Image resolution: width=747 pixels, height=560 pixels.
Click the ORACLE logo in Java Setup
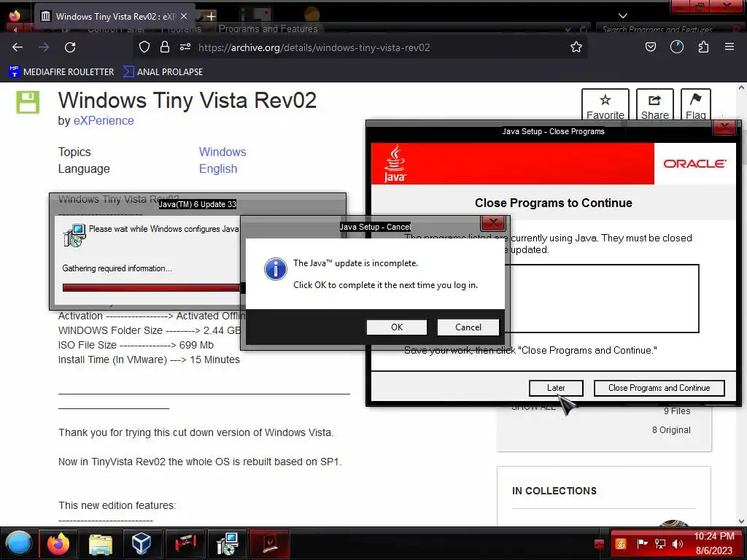click(694, 164)
